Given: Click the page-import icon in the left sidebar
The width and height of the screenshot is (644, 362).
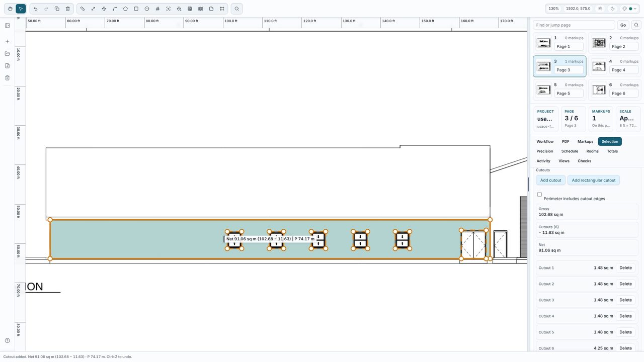Looking at the screenshot, I should tap(7, 66).
